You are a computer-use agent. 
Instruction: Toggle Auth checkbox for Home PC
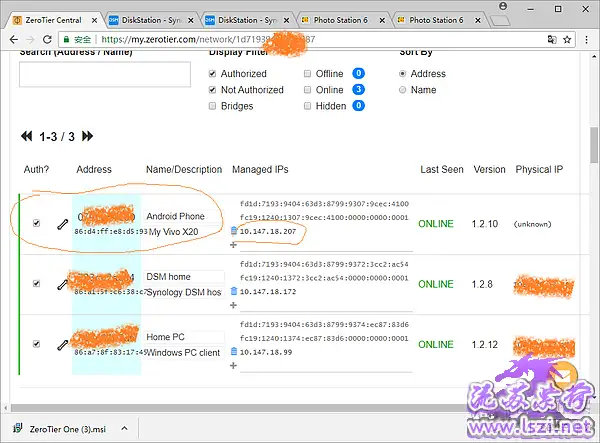[x=36, y=344]
